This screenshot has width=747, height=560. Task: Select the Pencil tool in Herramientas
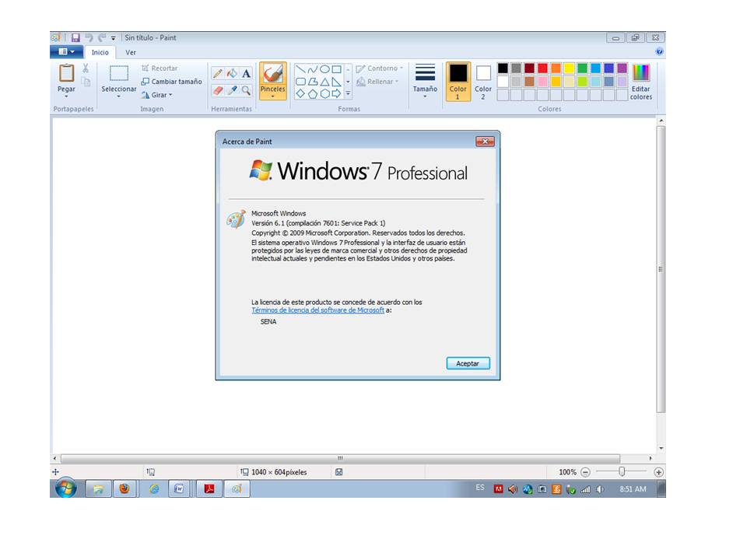click(x=219, y=73)
